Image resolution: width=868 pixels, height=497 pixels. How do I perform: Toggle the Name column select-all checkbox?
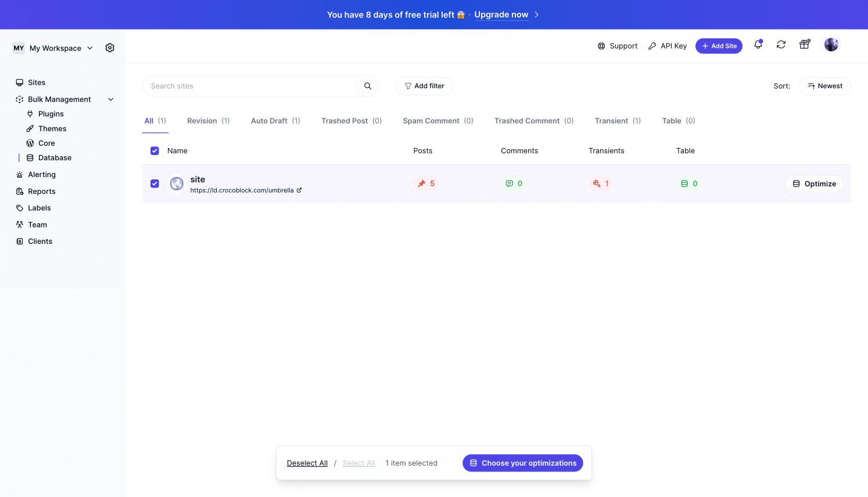point(155,150)
